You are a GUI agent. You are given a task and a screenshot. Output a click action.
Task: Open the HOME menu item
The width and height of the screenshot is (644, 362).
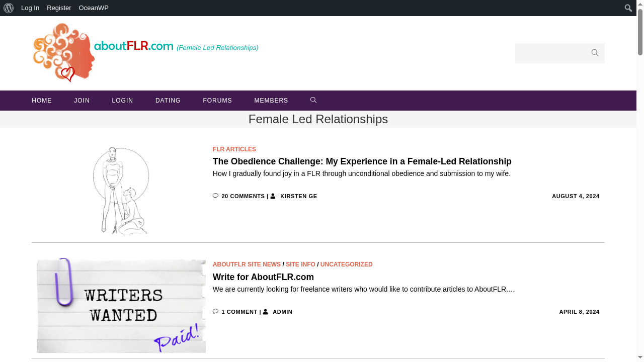pyautogui.click(x=42, y=100)
